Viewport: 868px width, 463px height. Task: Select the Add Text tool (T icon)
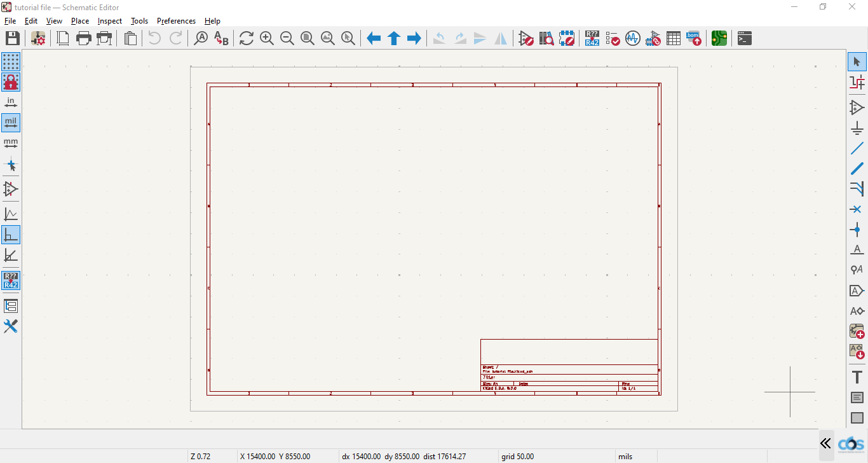click(857, 377)
